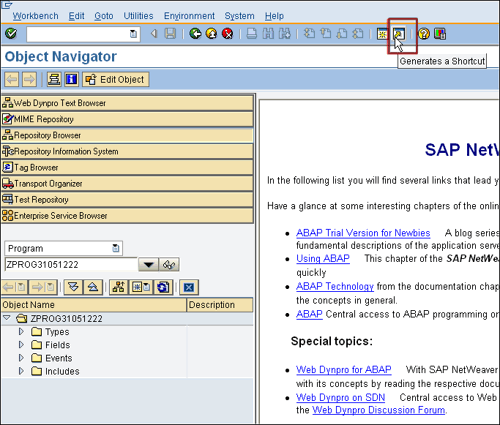Open Transport Organizer
500x425 pixels.
(127, 183)
